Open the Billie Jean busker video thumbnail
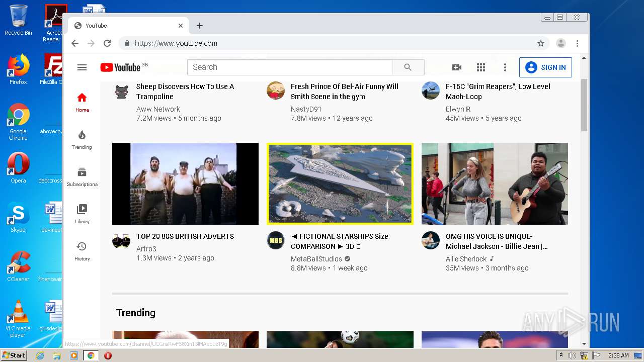This screenshot has height=362, width=644. pos(495,184)
